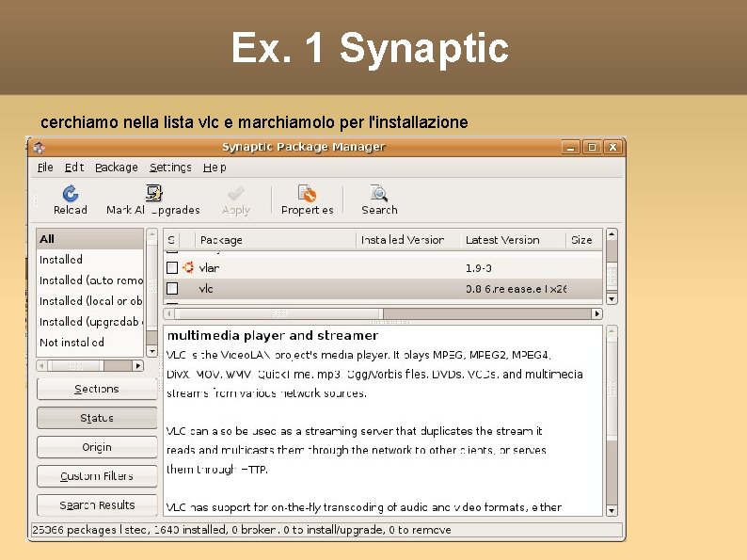Screen dimensions: 747x560
Task: Click the greyed Apply checkmark icon
Action: (236, 194)
